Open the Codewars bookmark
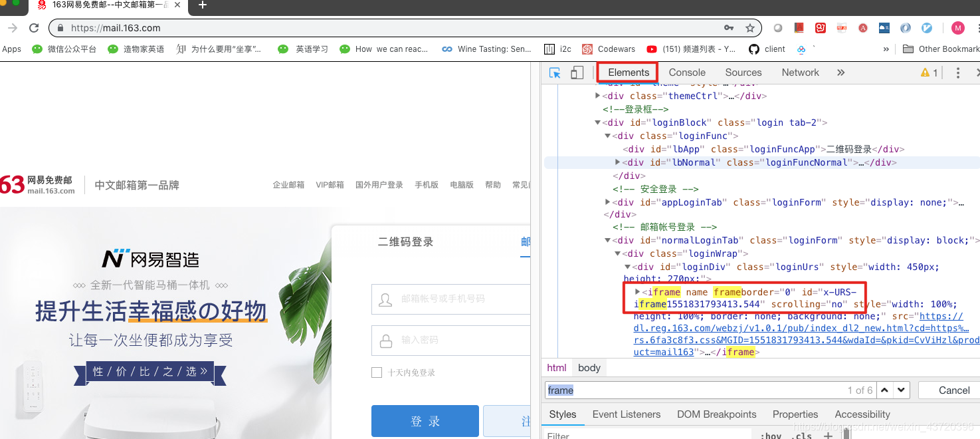The image size is (980, 439). point(609,49)
